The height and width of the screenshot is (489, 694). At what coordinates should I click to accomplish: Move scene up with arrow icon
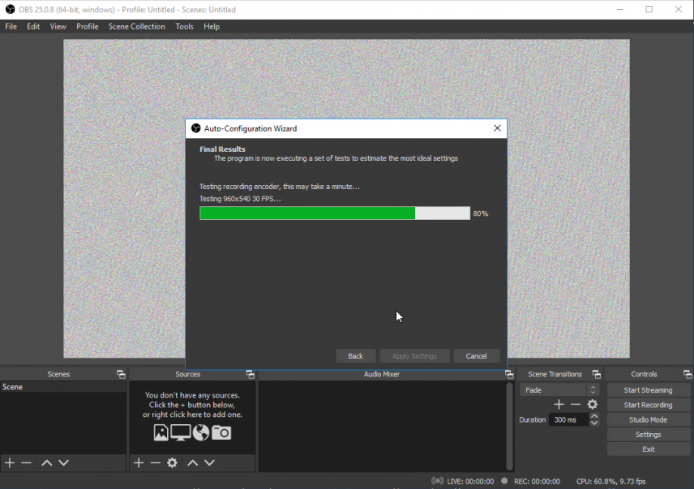(46, 463)
